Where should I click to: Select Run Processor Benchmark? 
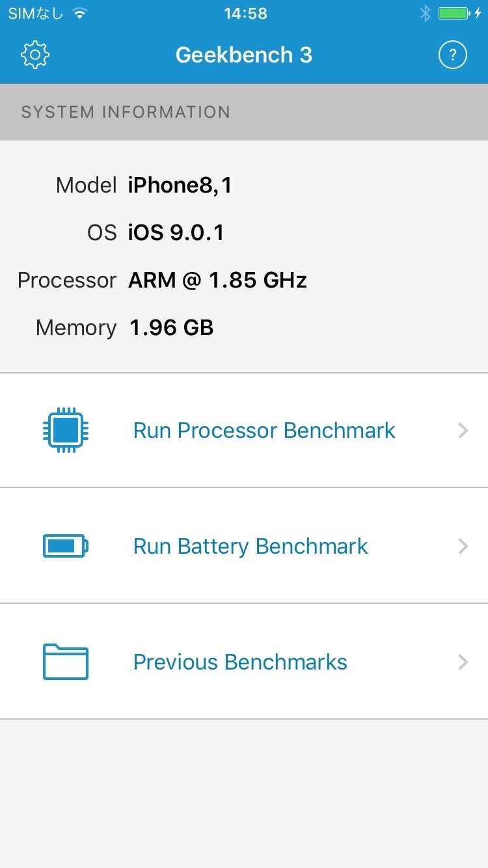pyautogui.click(x=264, y=430)
